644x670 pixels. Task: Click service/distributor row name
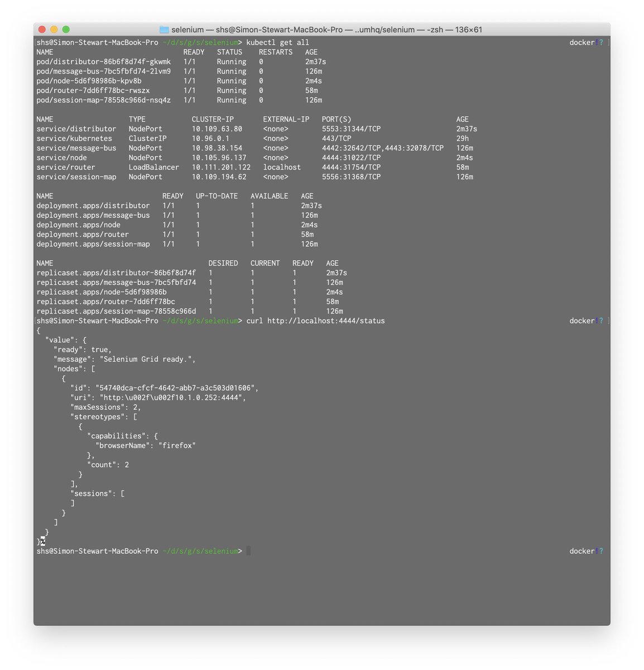coord(76,129)
